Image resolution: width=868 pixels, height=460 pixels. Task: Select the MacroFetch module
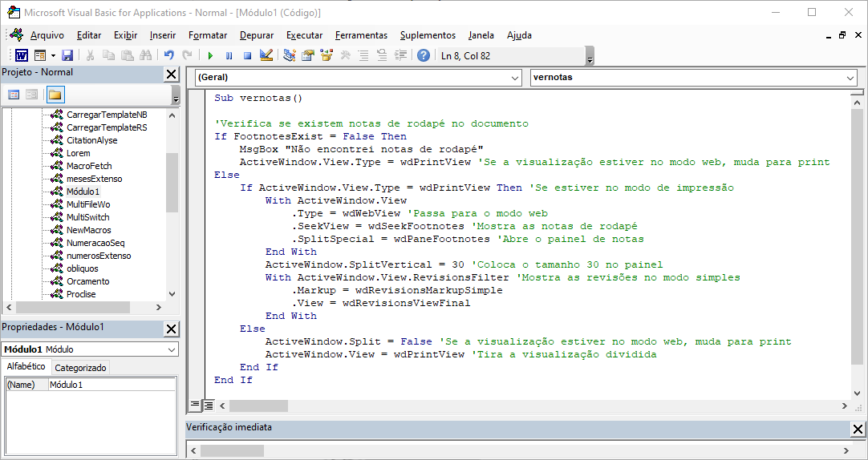point(89,166)
